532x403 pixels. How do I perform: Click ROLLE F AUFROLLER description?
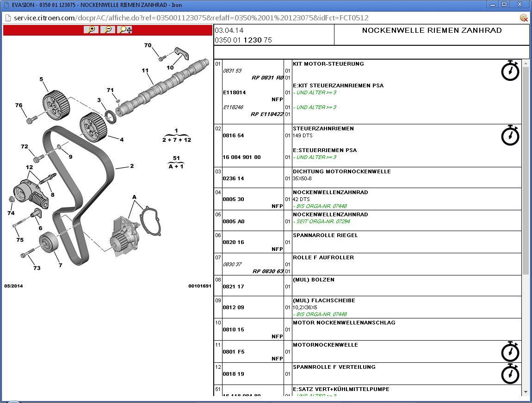click(x=323, y=257)
